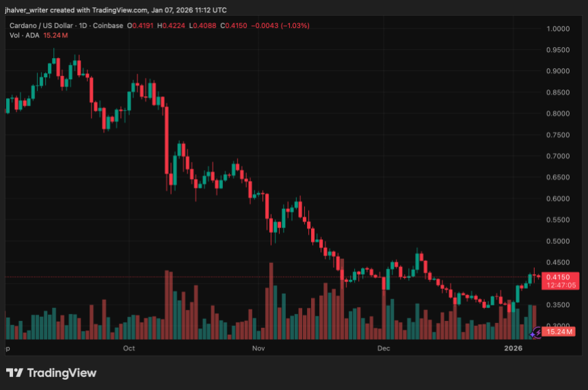588x390 pixels.
Task: Click the close value C0.4150
Action: pyautogui.click(x=234, y=25)
